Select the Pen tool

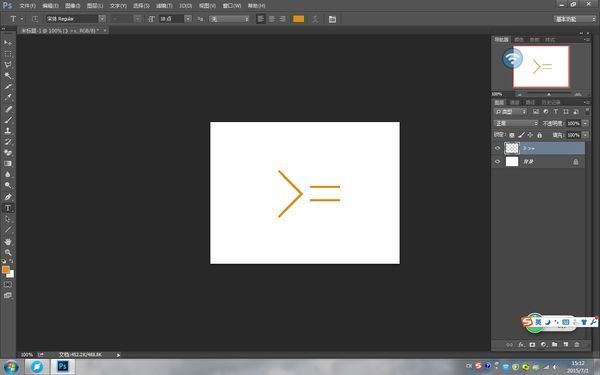point(8,197)
